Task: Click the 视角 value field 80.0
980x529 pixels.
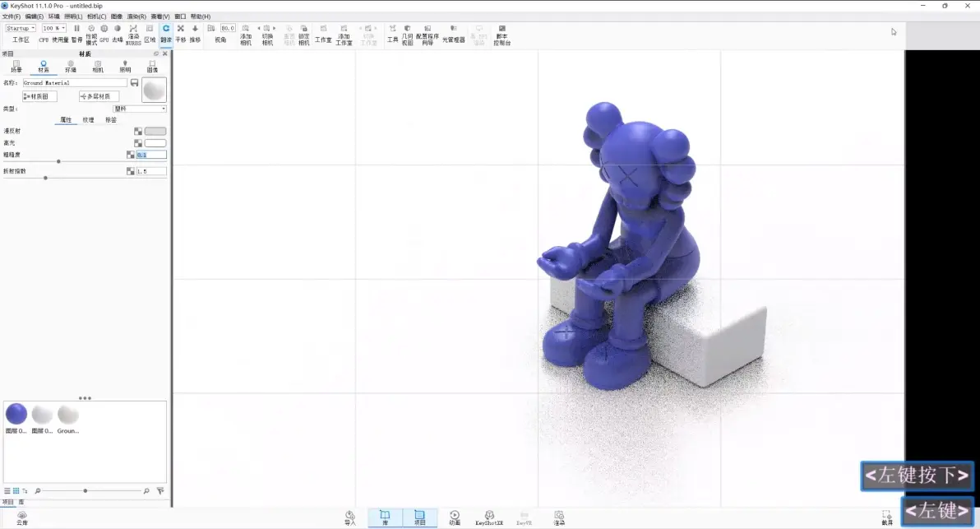Action: tap(228, 28)
